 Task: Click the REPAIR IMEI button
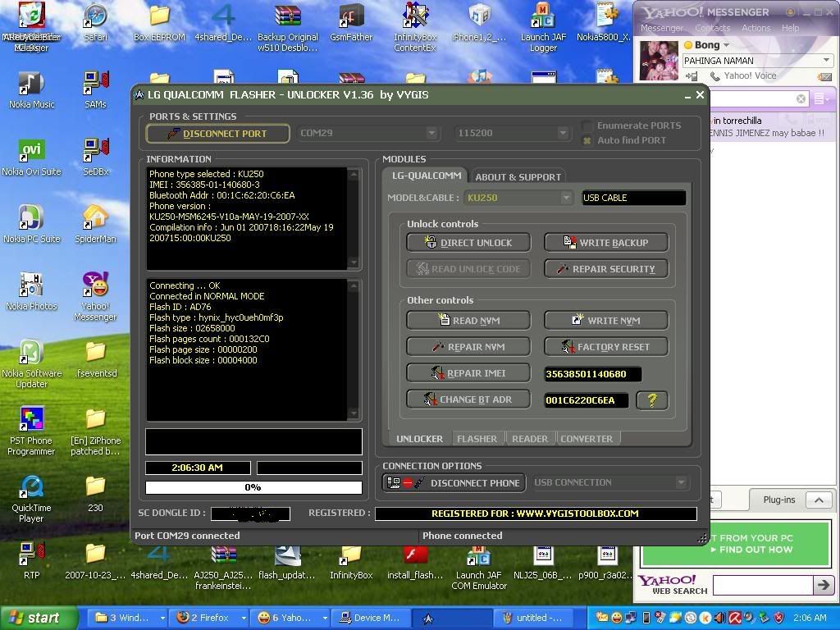click(468, 373)
